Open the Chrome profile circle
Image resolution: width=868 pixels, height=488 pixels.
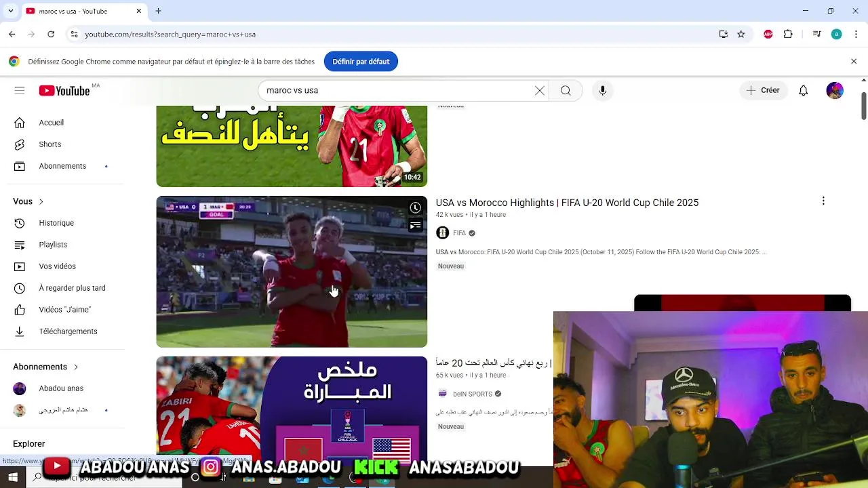click(x=837, y=34)
